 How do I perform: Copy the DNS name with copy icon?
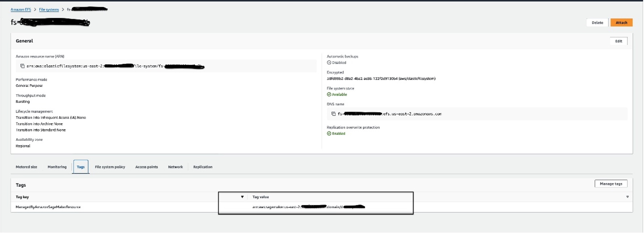click(x=333, y=114)
